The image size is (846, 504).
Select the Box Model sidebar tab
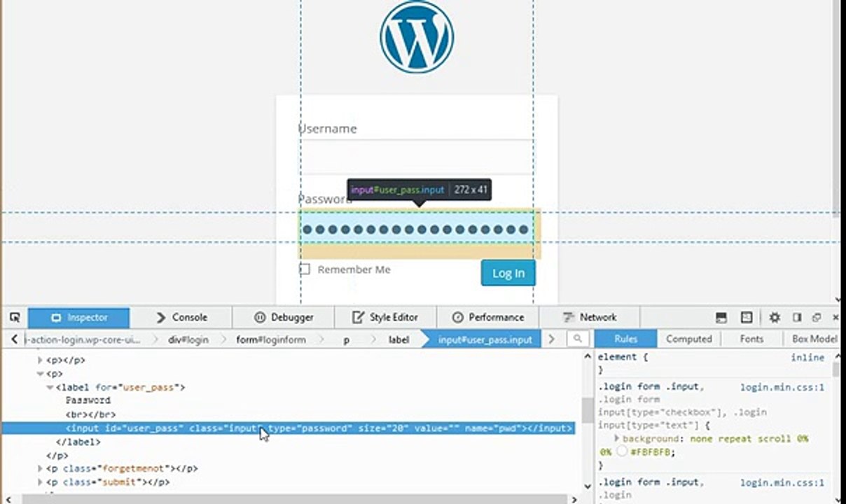click(814, 339)
